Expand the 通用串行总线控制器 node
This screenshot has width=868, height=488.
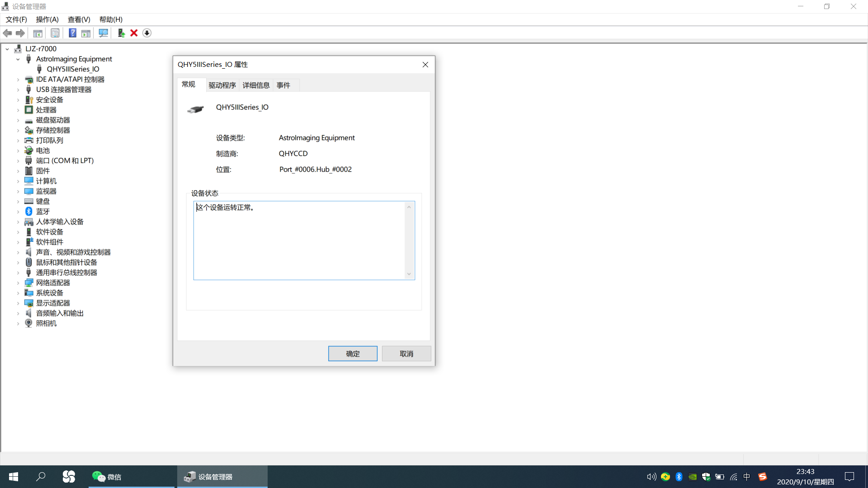tap(18, 272)
